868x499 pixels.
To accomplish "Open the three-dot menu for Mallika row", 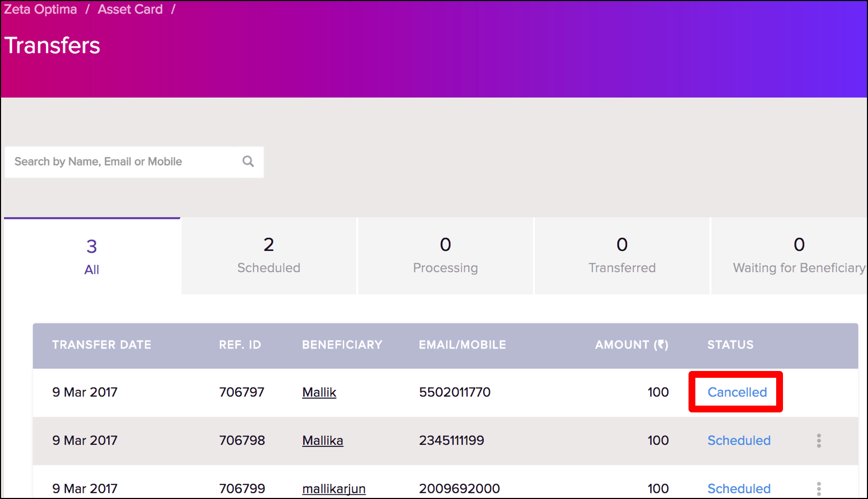I will (x=819, y=441).
